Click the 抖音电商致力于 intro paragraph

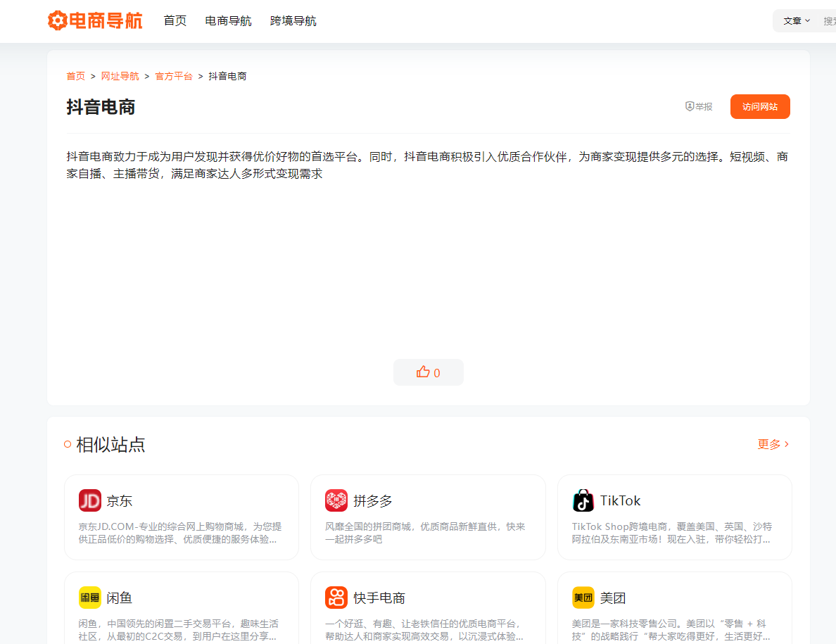[427, 165]
